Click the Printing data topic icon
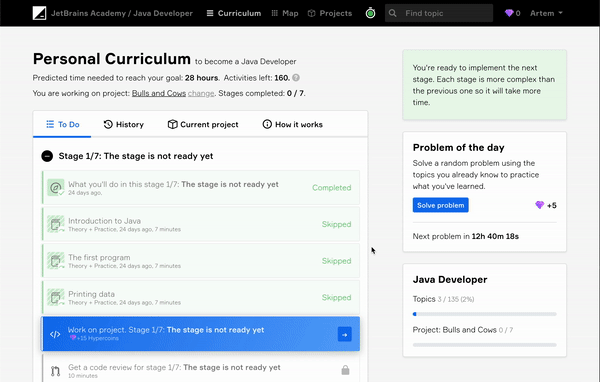The height and width of the screenshot is (382, 600). pos(55,298)
